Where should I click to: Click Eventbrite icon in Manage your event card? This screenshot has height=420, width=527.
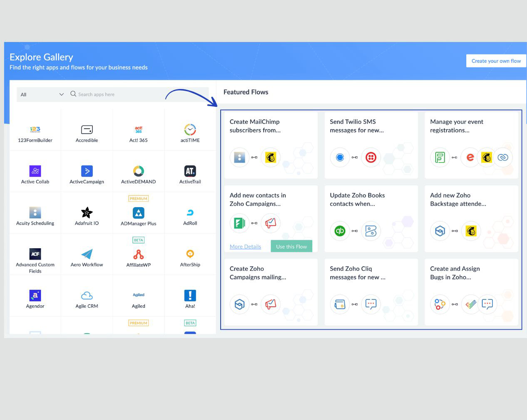[x=470, y=157]
